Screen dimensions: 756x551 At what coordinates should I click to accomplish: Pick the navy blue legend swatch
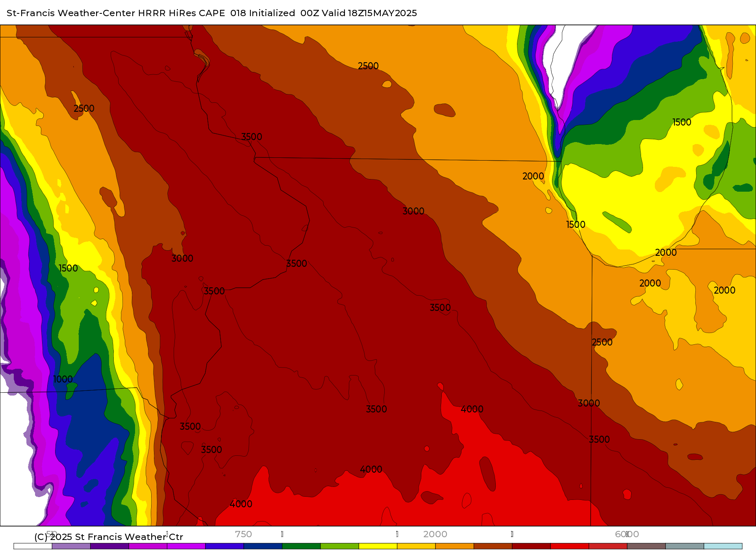click(x=263, y=546)
